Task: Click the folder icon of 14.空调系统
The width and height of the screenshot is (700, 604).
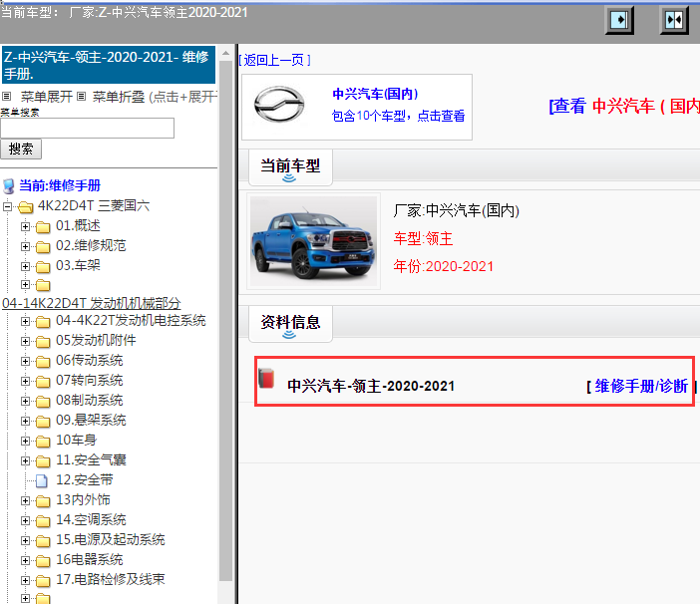Action: tap(43, 521)
